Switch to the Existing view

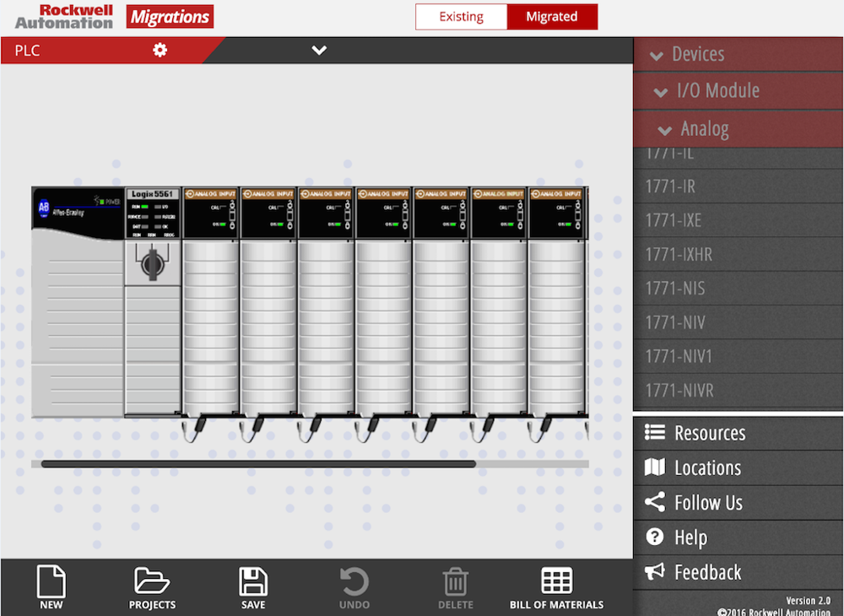tap(461, 17)
